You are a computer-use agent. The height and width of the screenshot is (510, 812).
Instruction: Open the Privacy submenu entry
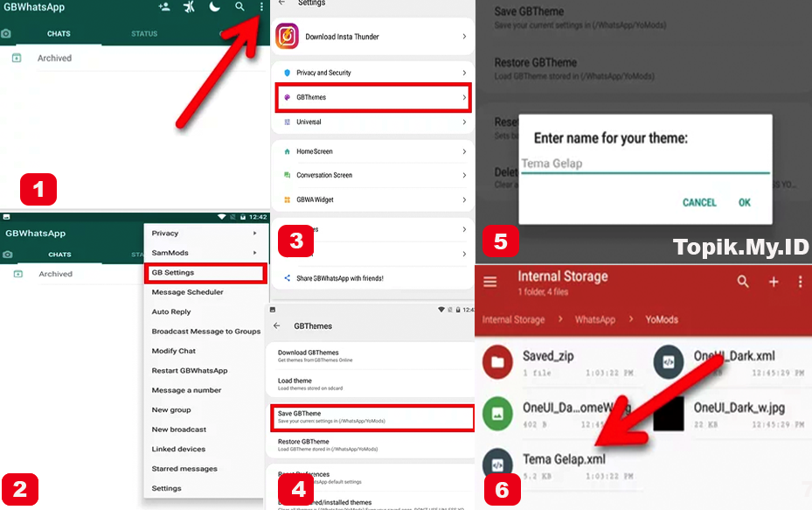(x=165, y=234)
